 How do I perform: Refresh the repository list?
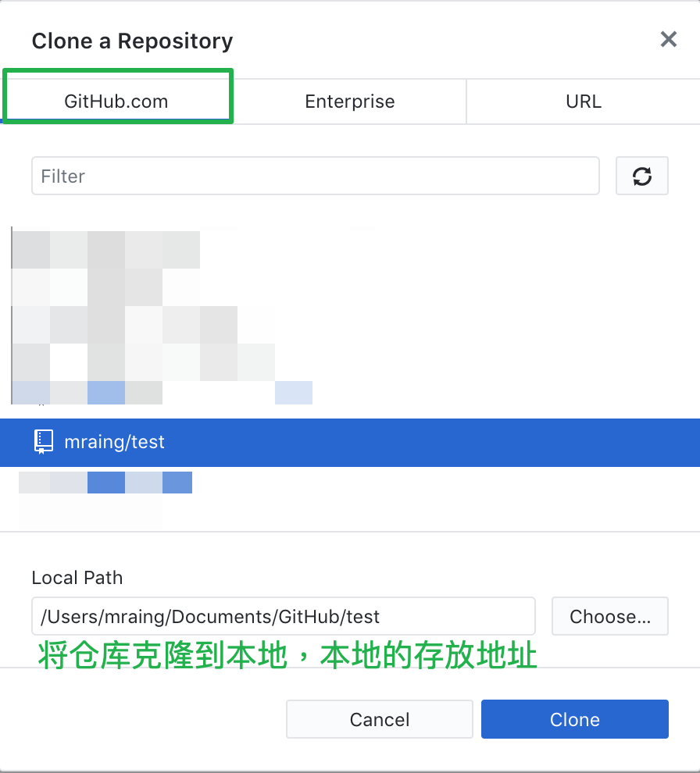point(641,176)
